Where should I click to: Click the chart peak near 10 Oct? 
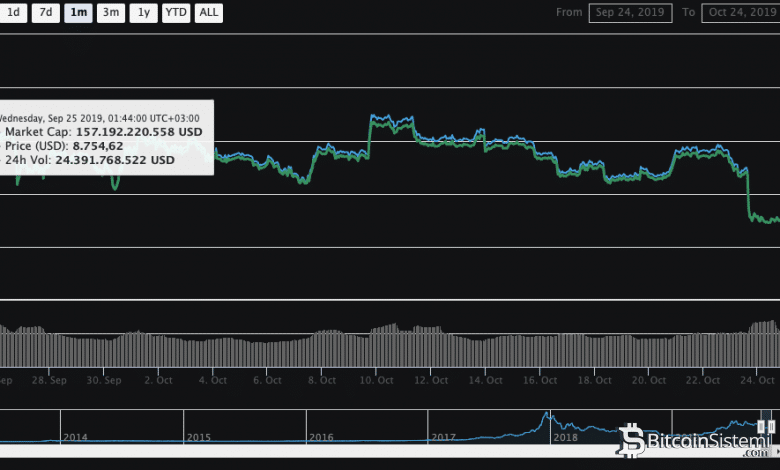pyautogui.click(x=373, y=116)
